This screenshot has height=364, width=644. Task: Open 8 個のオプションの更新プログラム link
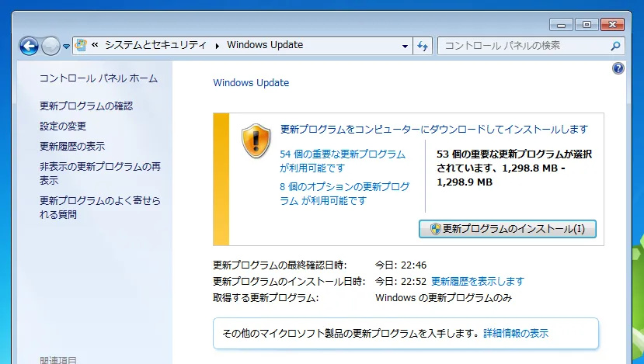[345, 193]
